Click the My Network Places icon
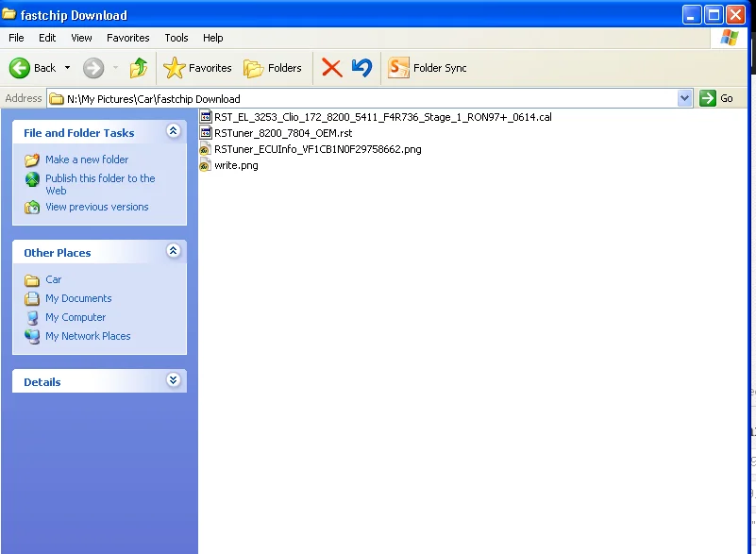 [32, 337]
